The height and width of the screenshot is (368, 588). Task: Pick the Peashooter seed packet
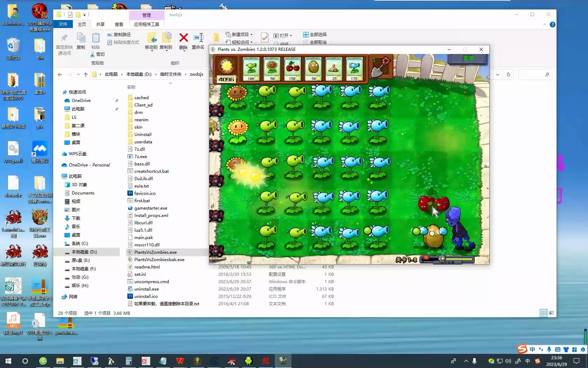coord(251,69)
